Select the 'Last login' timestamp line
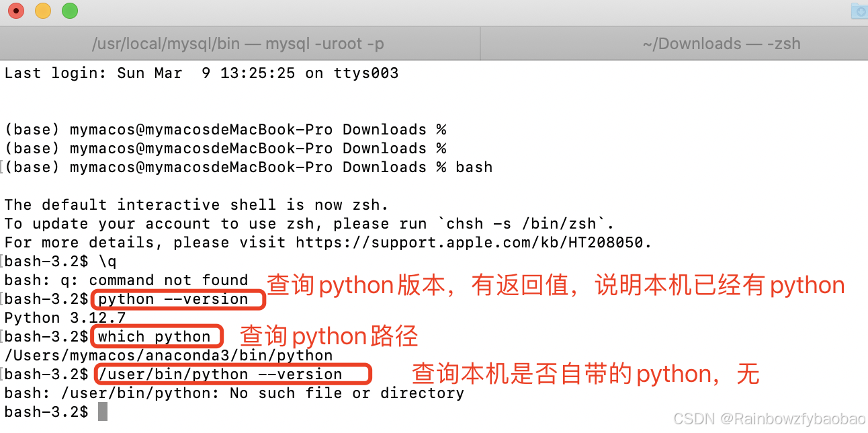 click(202, 73)
